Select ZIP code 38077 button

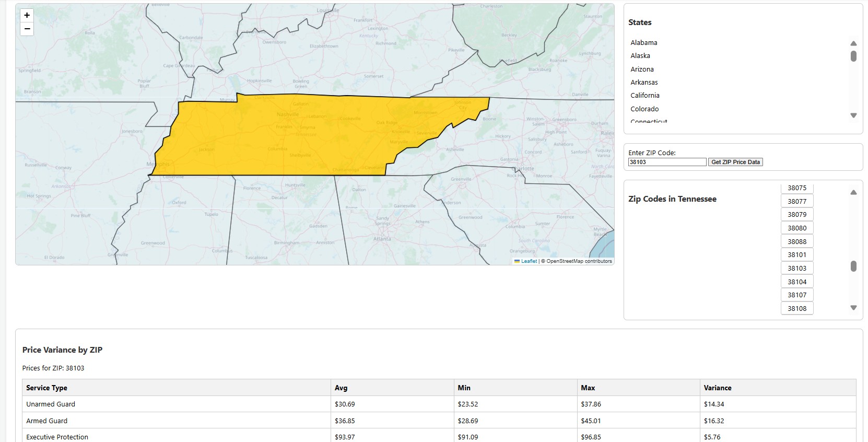(x=797, y=202)
